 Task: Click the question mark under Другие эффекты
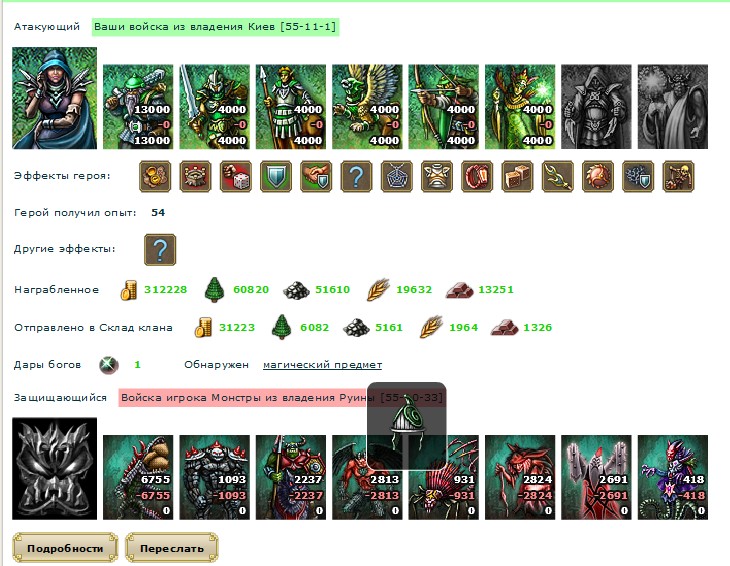pyautogui.click(x=160, y=250)
